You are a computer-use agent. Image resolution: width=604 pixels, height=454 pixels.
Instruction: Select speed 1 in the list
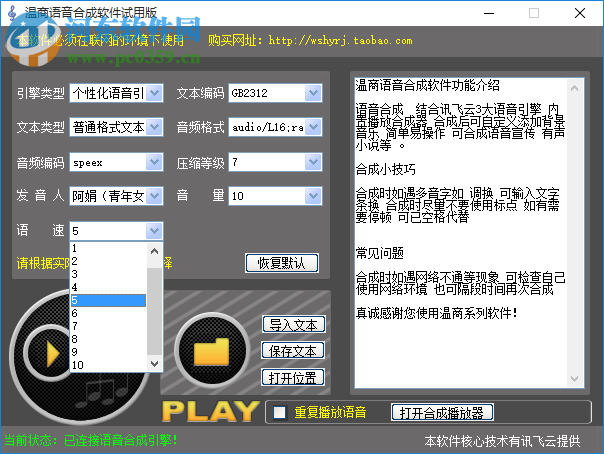(109, 248)
